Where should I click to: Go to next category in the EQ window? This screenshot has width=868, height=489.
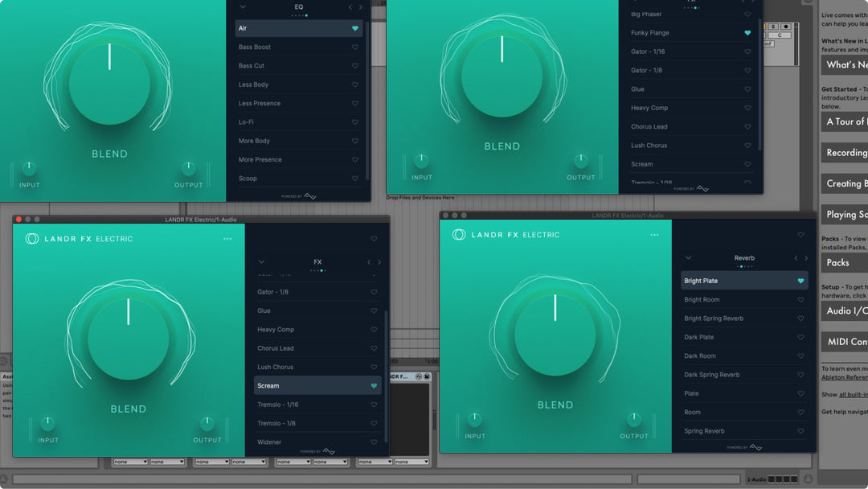tap(360, 7)
